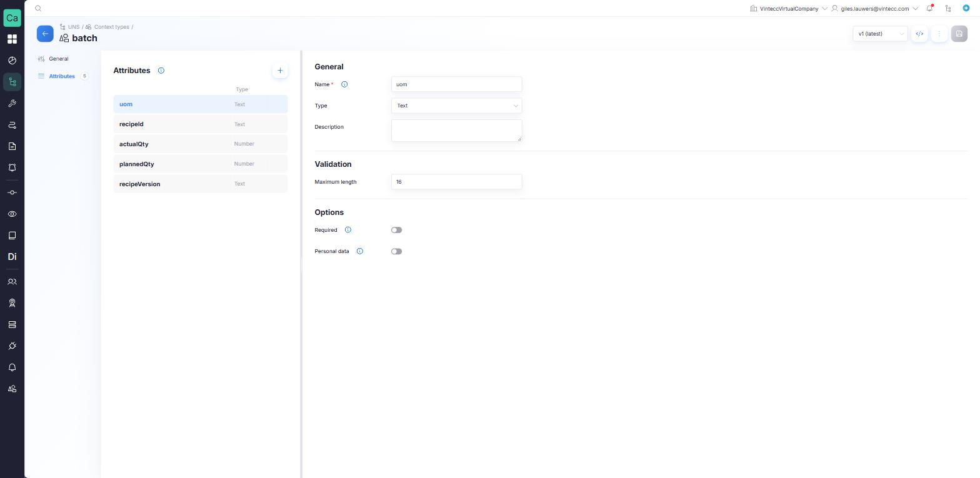Open the plug connector icon in sidebar
Screen dimensions: 980x478
pyautogui.click(x=12, y=346)
